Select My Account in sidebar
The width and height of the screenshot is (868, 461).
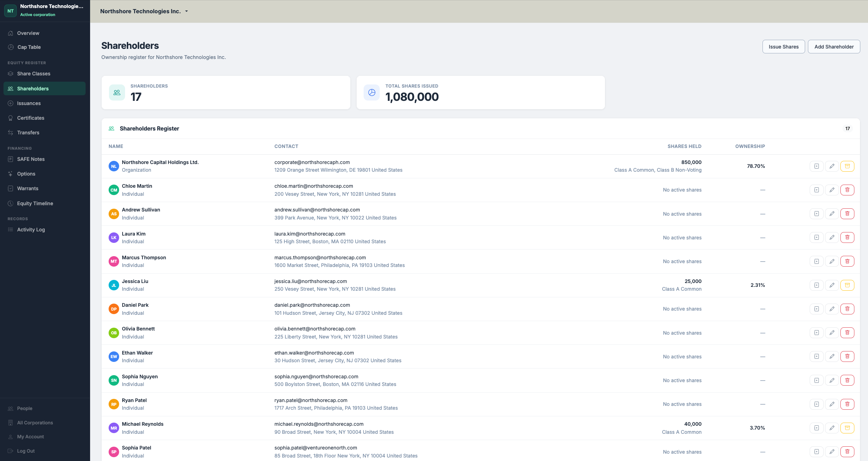coord(30,436)
